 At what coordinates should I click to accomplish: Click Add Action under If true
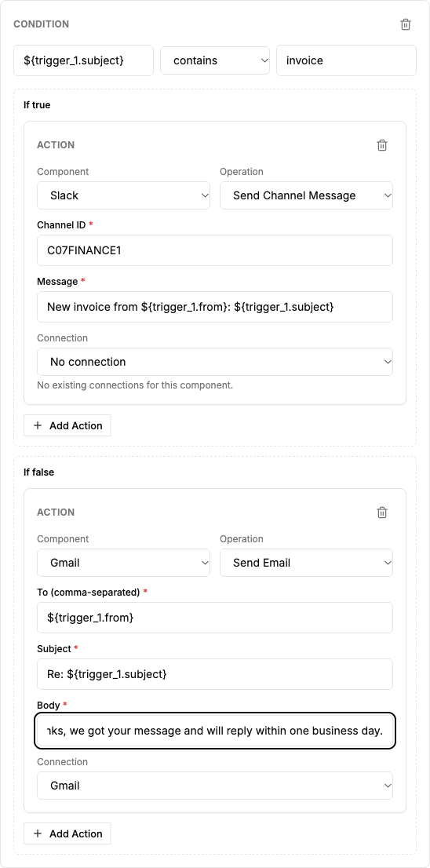coord(67,425)
